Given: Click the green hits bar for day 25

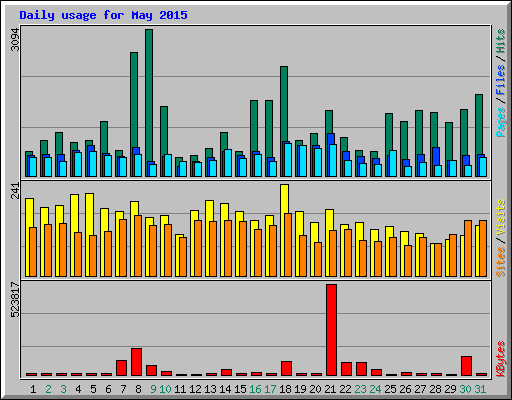Looking at the screenshot, I should pos(389,132).
